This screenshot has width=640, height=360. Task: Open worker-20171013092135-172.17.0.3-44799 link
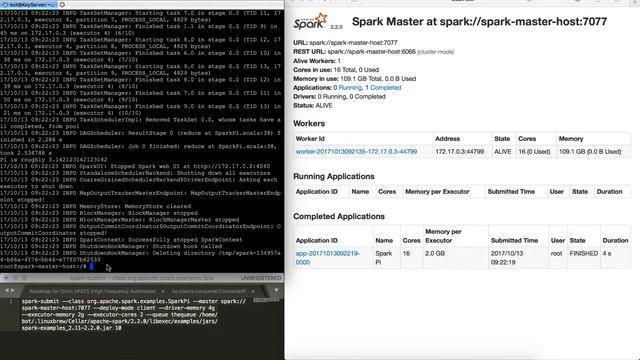356,151
